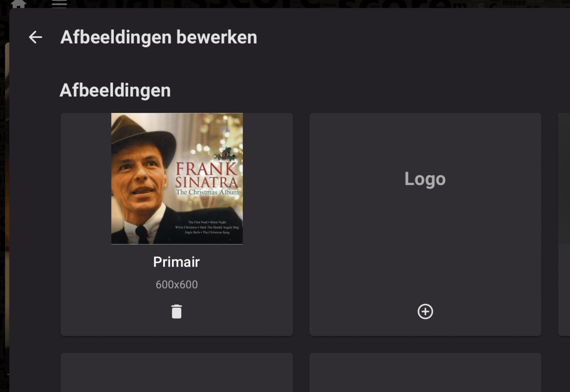Click the 'Afbeeldingen bewerken' heading
The image size is (570, 392).
pyautogui.click(x=159, y=37)
